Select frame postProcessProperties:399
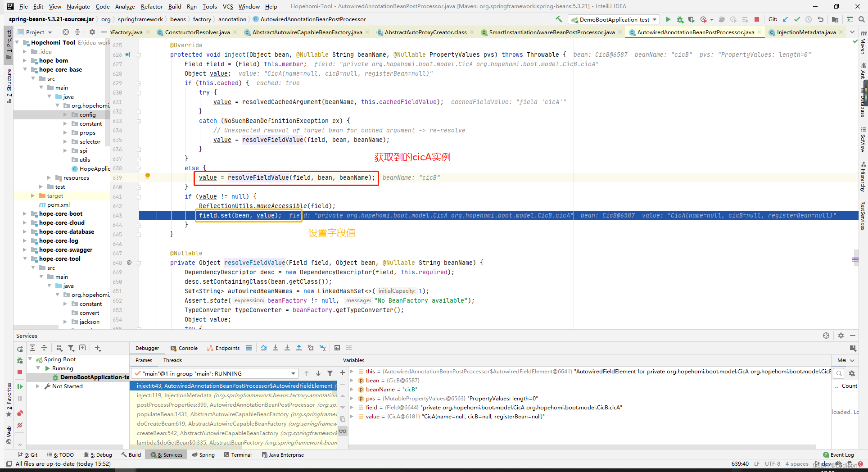Screen dimensions: 868x472 (x=233, y=404)
